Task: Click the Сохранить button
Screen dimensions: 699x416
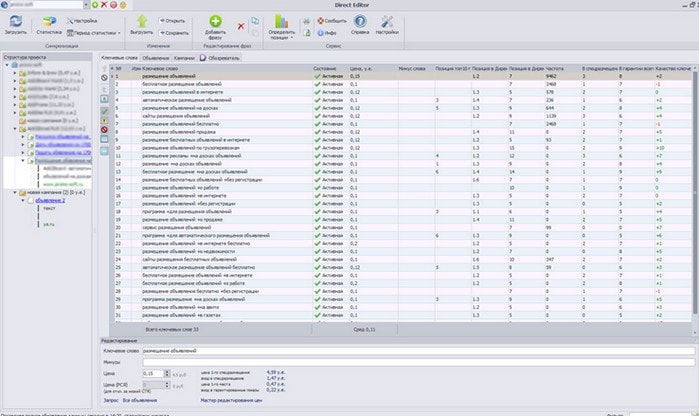Action: (x=173, y=32)
